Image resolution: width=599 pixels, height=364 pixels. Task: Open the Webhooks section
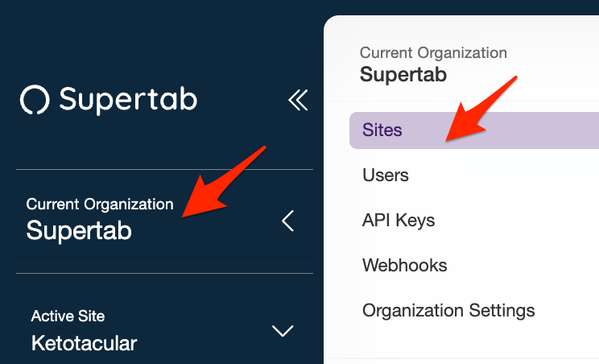coord(404,266)
